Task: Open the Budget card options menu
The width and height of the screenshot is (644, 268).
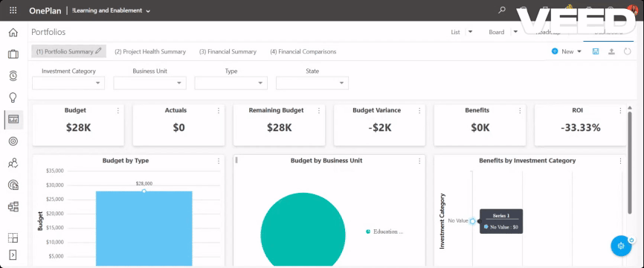Action: [x=118, y=111]
